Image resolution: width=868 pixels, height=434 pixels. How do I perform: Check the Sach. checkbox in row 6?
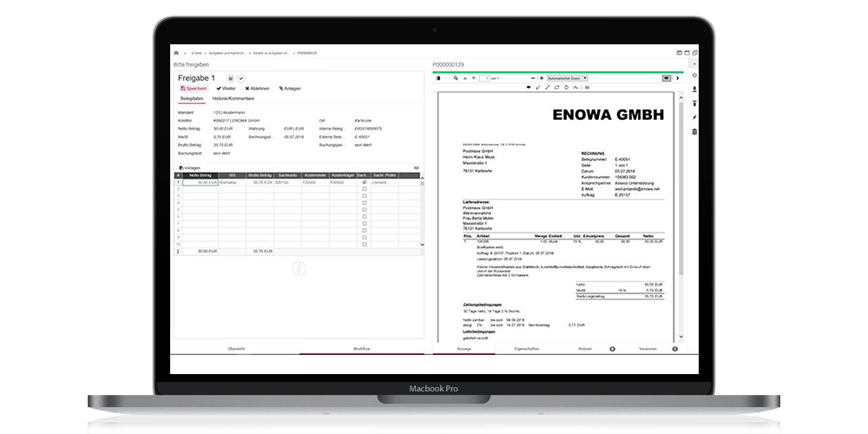364,217
